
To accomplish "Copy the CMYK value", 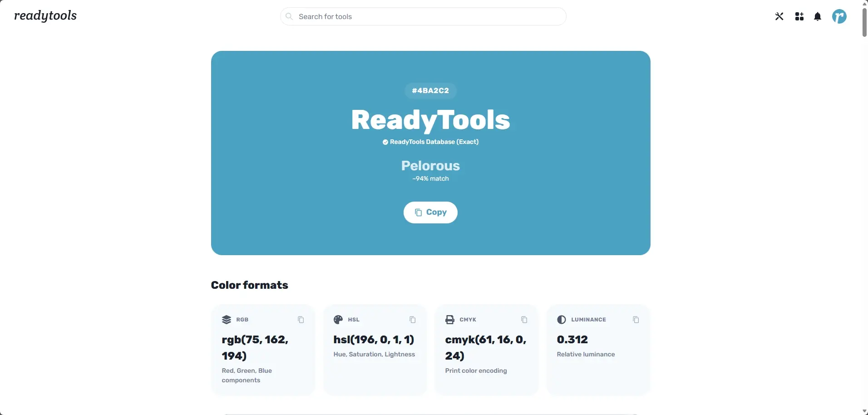I will 524,320.
